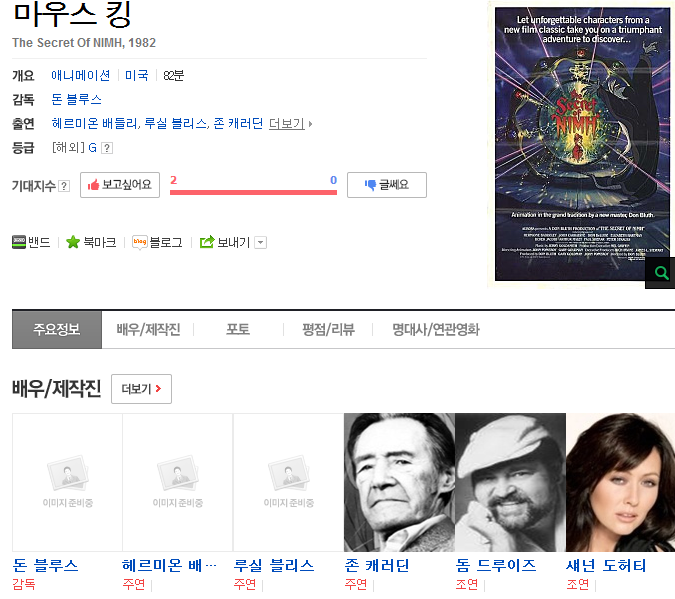
Task: Switch to the 평점/리뷰 tab
Action: tap(328, 329)
